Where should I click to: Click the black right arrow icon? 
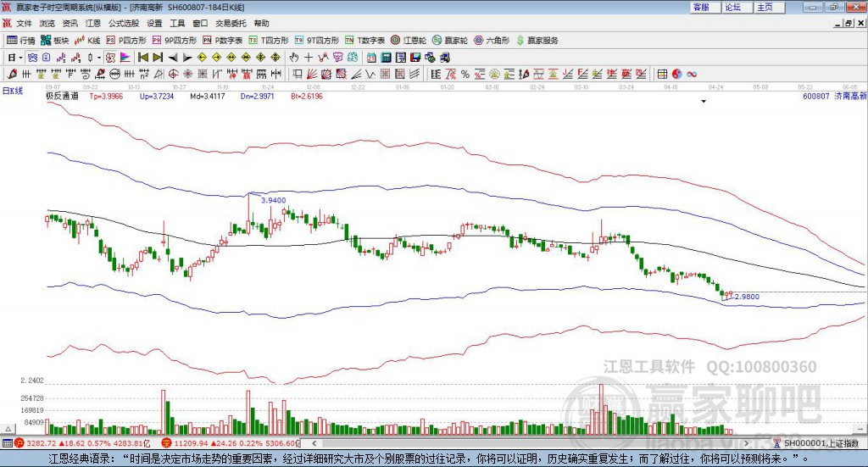pyautogui.click(x=187, y=58)
